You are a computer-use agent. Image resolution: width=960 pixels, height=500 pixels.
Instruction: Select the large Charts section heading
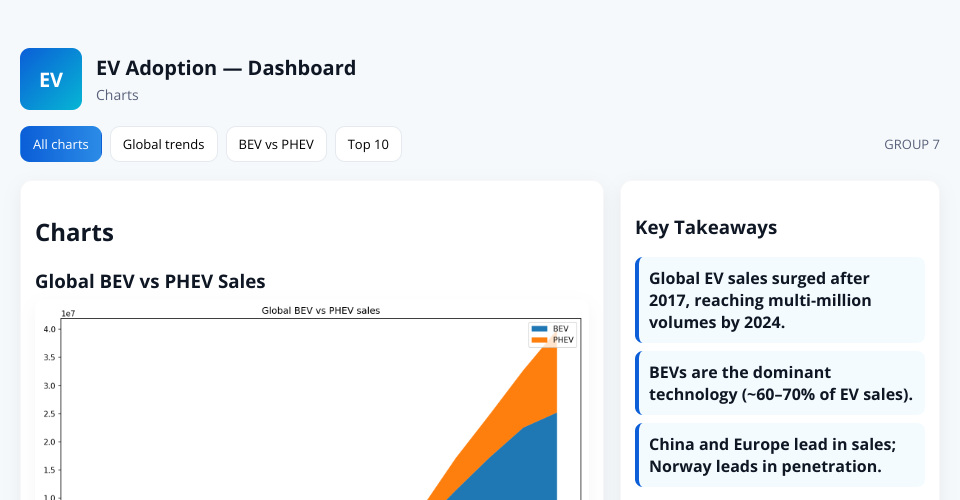tap(74, 233)
